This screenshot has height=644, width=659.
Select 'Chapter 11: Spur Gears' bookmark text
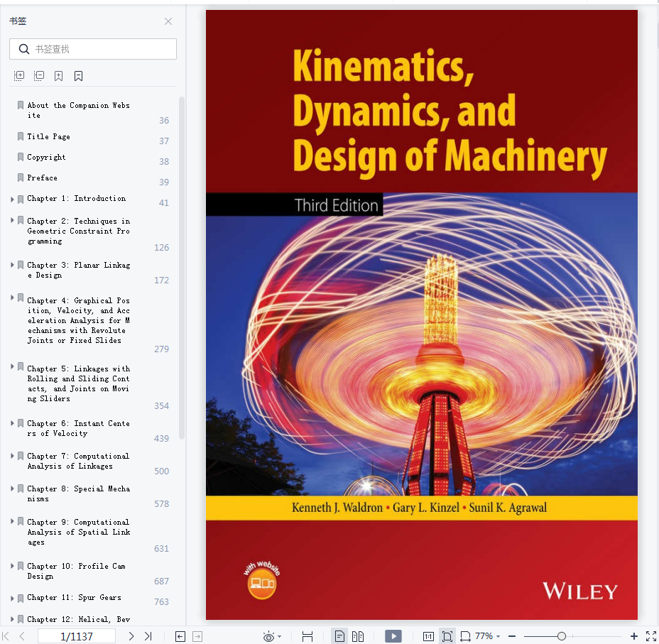[75, 597]
